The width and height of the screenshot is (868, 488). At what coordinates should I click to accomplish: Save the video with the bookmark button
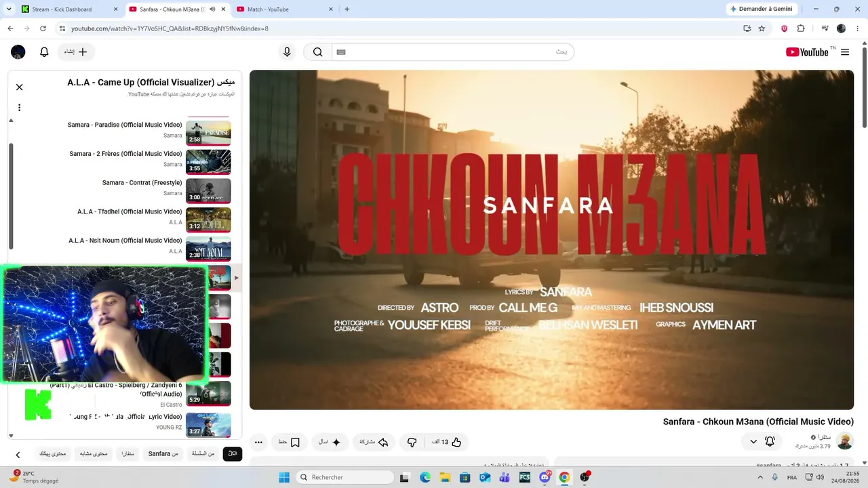[290, 442]
